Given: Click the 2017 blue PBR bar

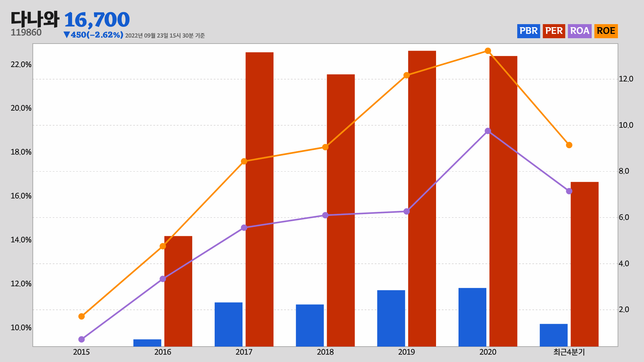Looking at the screenshot, I should click(x=228, y=324).
